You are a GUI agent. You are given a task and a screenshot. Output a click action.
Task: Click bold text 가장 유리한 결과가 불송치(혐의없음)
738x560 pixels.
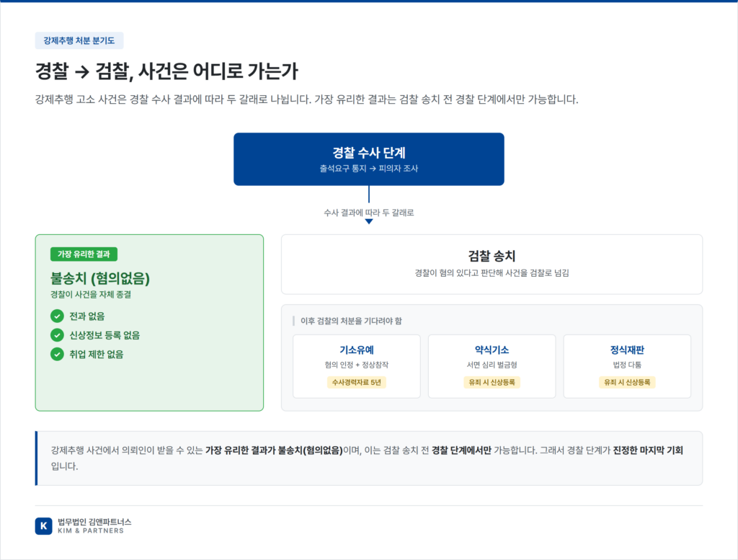tap(274, 450)
